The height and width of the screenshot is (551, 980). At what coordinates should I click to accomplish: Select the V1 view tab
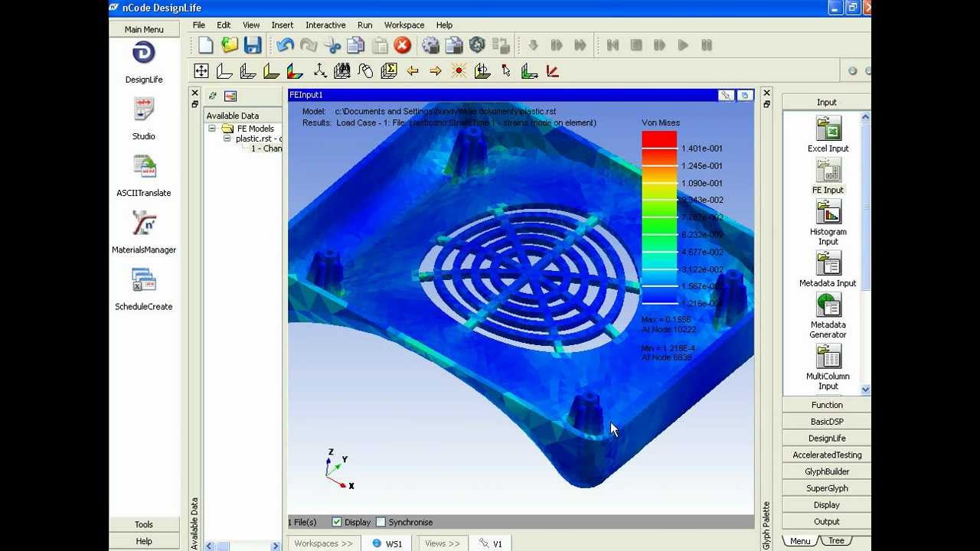(x=491, y=543)
